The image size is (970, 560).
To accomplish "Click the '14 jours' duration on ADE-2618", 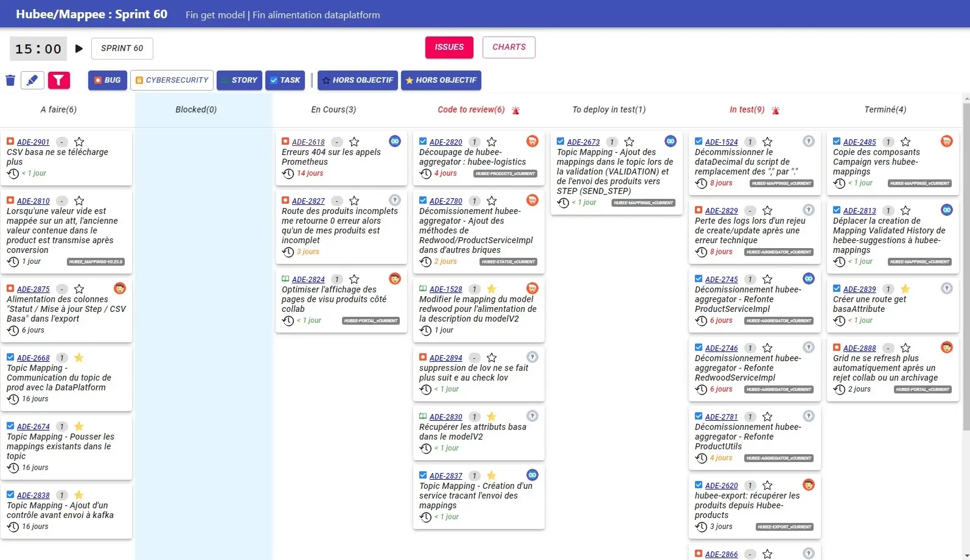I will click(x=310, y=174).
